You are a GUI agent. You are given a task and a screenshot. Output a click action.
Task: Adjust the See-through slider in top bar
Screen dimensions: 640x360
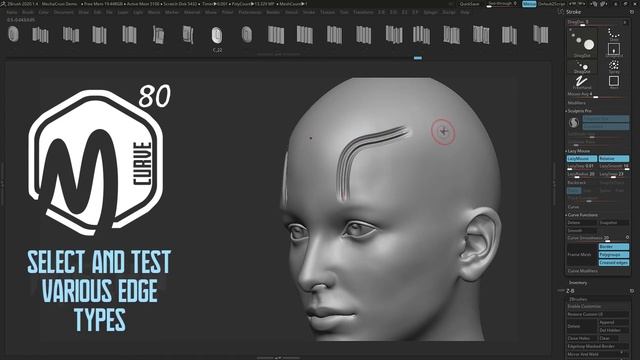pos(503,4)
